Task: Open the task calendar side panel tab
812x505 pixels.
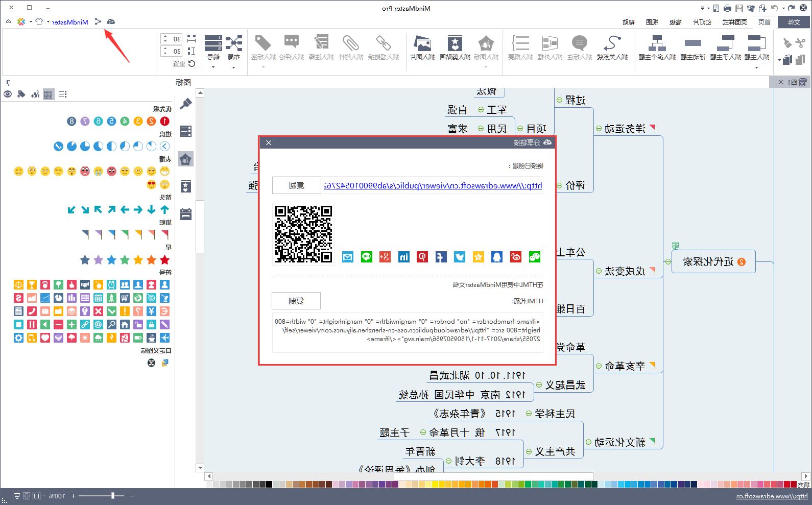Action: point(186,214)
